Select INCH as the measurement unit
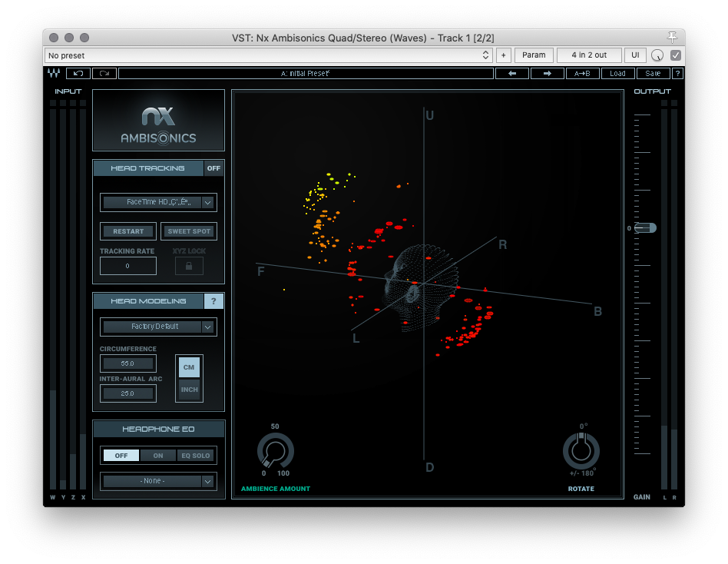 189,390
